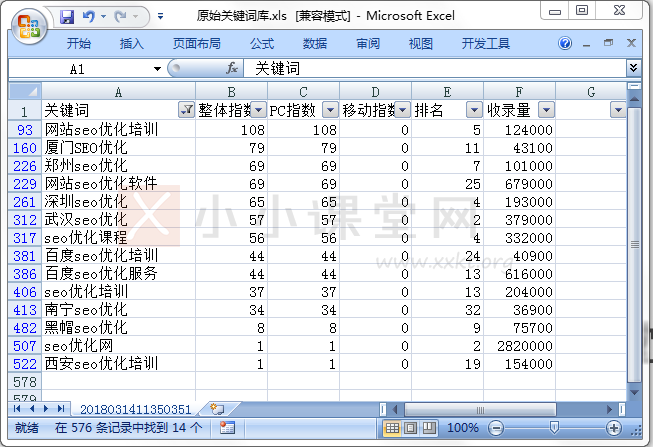The height and width of the screenshot is (447, 653).
Task: Go to the last sheet tab arrow
Action: (x=61, y=409)
